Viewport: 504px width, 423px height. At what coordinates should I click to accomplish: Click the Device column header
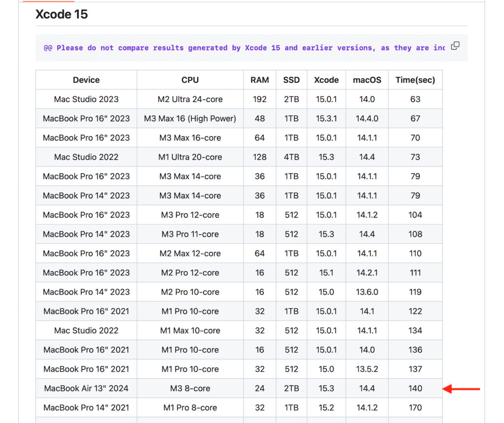(x=86, y=80)
